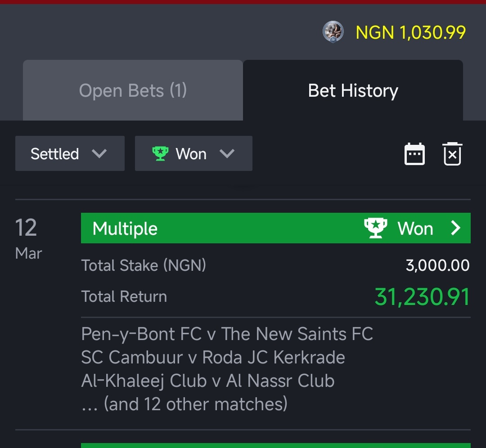Open the calendar date filter icon
Viewport: 486px width, 448px height.
pos(414,154)
